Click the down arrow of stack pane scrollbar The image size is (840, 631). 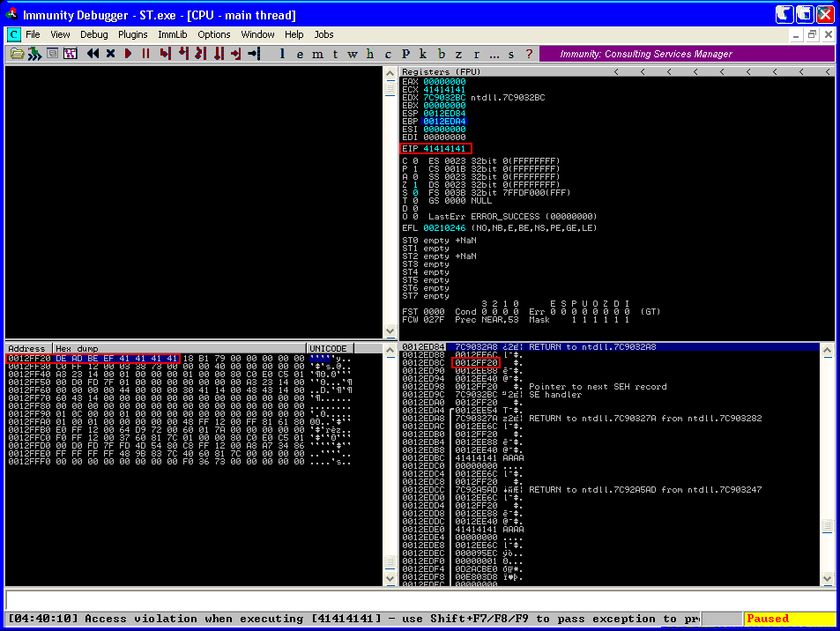(x=827, y=578)
